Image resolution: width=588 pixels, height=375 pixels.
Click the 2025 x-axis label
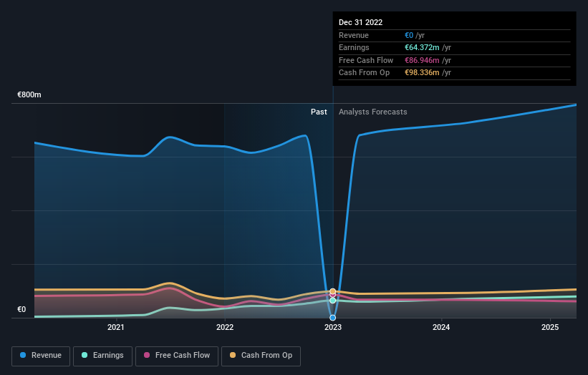550,327
